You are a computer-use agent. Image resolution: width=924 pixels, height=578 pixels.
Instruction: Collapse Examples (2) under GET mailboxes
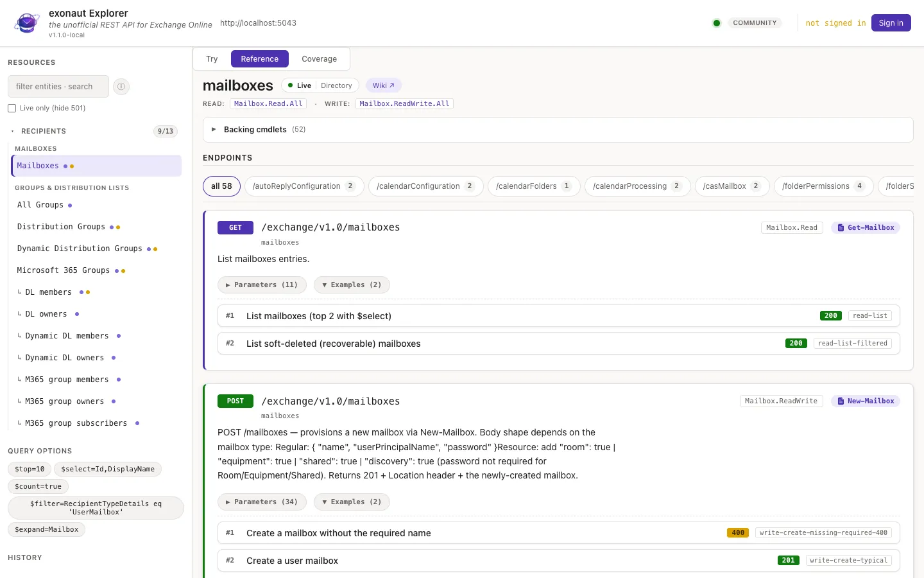(352, 285)
